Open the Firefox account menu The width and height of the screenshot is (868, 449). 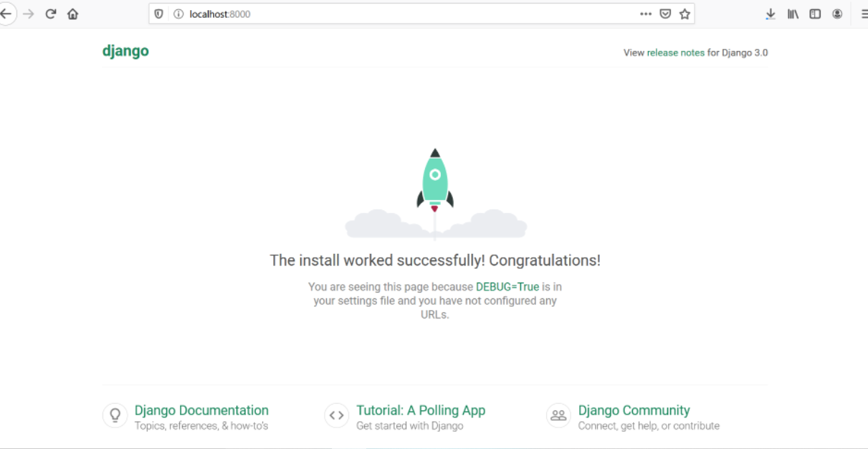click(837, 14)
